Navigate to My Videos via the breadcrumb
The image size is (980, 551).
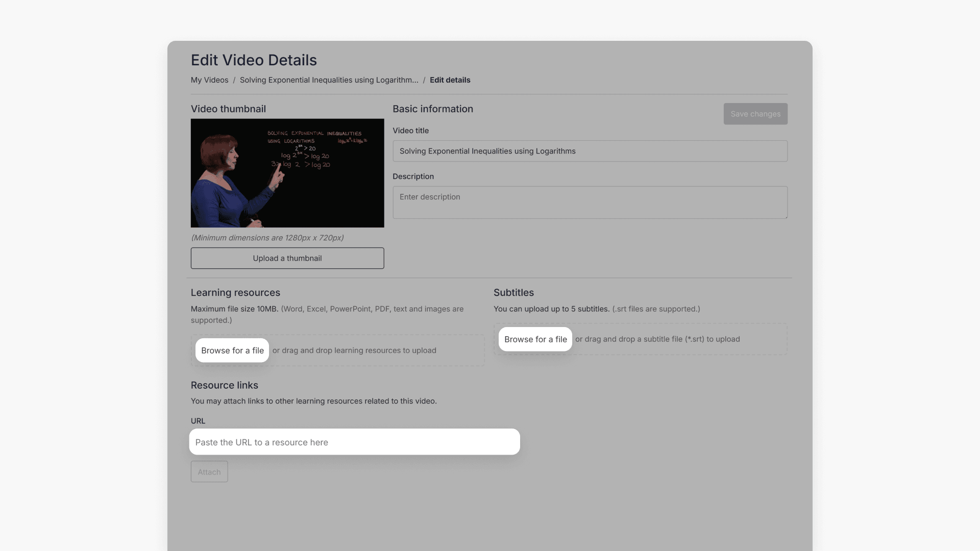209,80
